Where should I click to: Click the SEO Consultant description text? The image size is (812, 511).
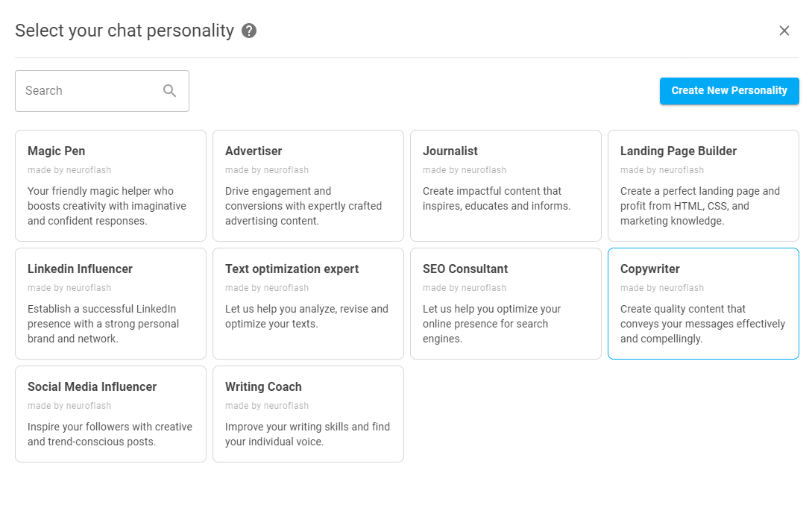coord(491,324)
